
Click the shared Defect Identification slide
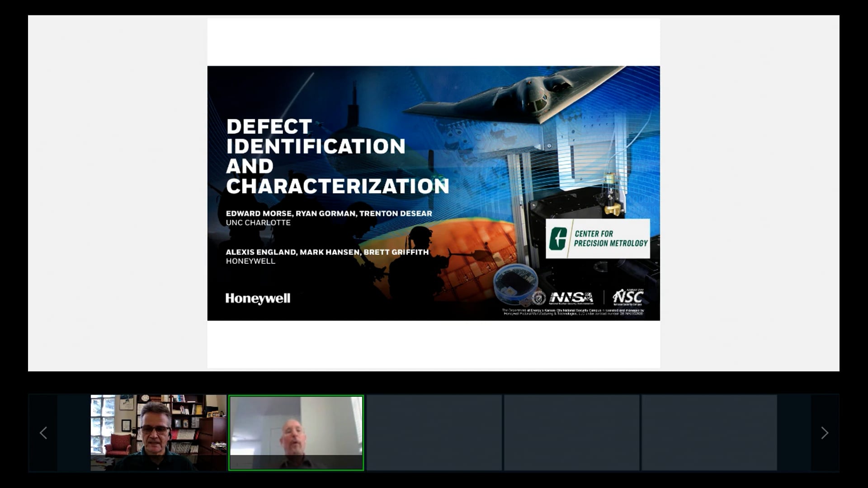434,193
